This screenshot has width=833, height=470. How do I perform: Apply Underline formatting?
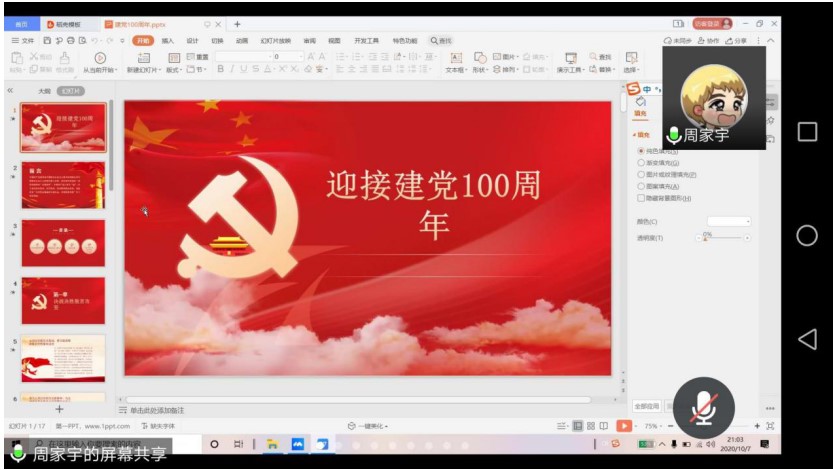click(x=244, y=69)
